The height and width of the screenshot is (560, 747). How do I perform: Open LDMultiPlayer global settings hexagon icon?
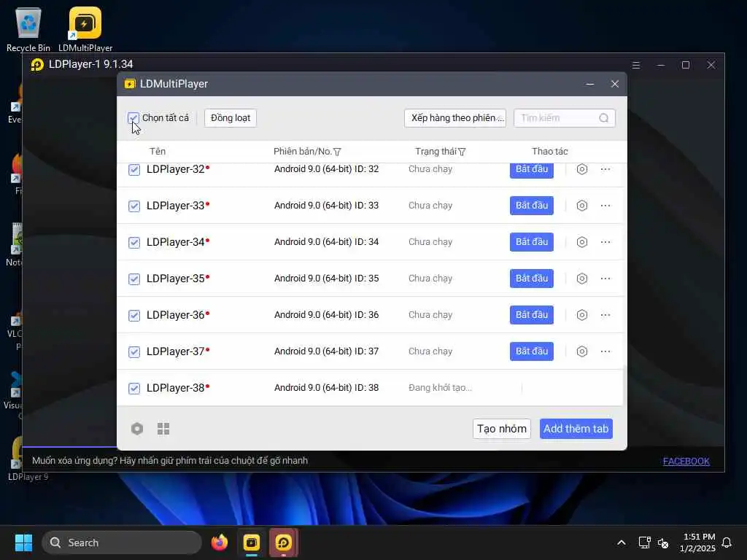(137, 429)
